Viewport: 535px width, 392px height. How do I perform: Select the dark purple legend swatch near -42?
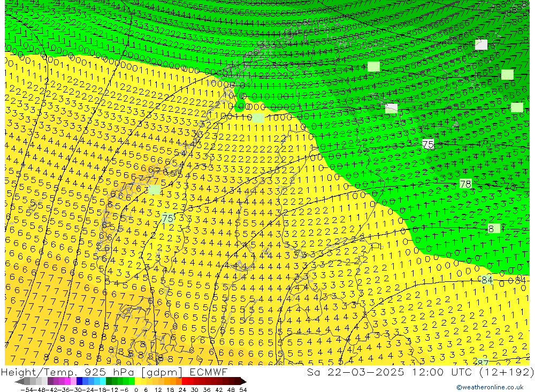click(x=50, y=381)
